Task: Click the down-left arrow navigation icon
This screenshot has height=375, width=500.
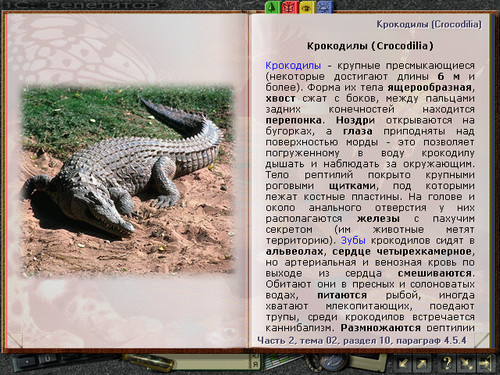Action: point(403,363)
